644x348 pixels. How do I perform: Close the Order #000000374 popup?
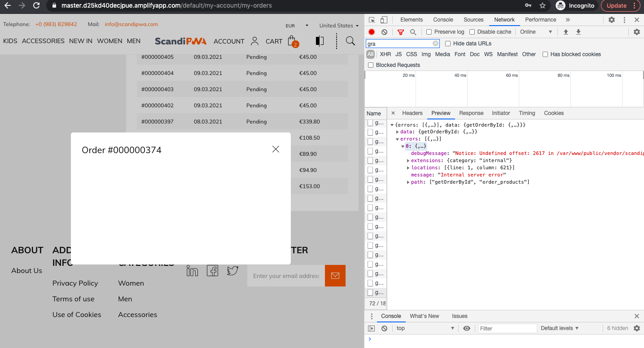276,149
